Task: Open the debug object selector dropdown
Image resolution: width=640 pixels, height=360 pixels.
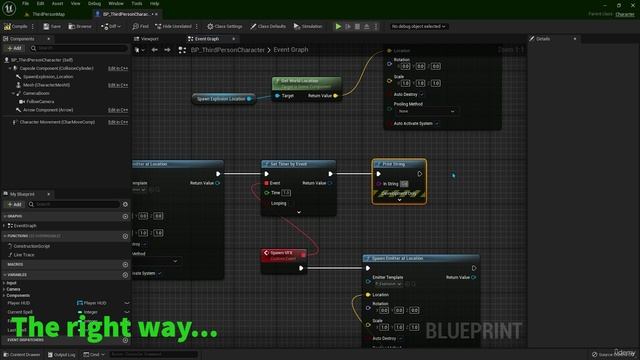Action: click(418, 27)
